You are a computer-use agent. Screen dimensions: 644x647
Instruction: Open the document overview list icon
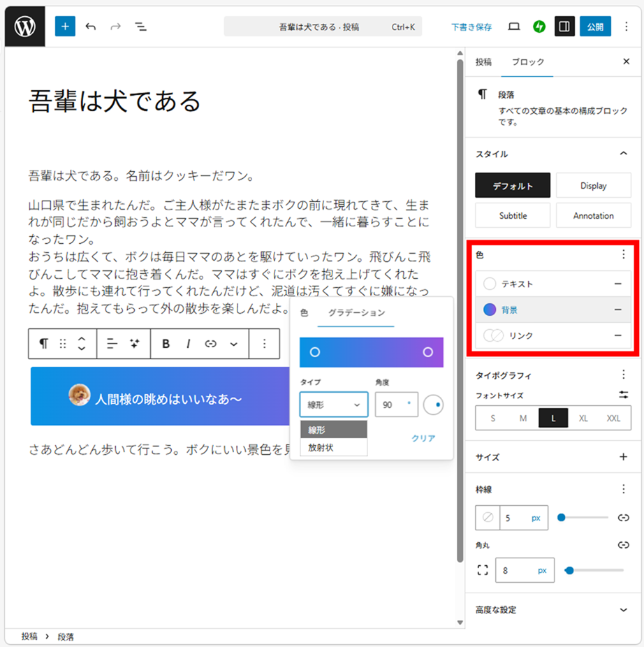140,27
